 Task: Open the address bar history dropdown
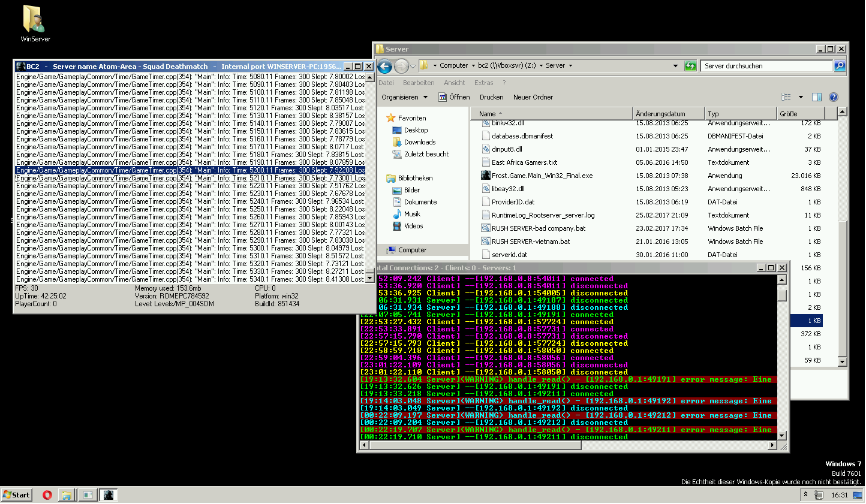675,66
